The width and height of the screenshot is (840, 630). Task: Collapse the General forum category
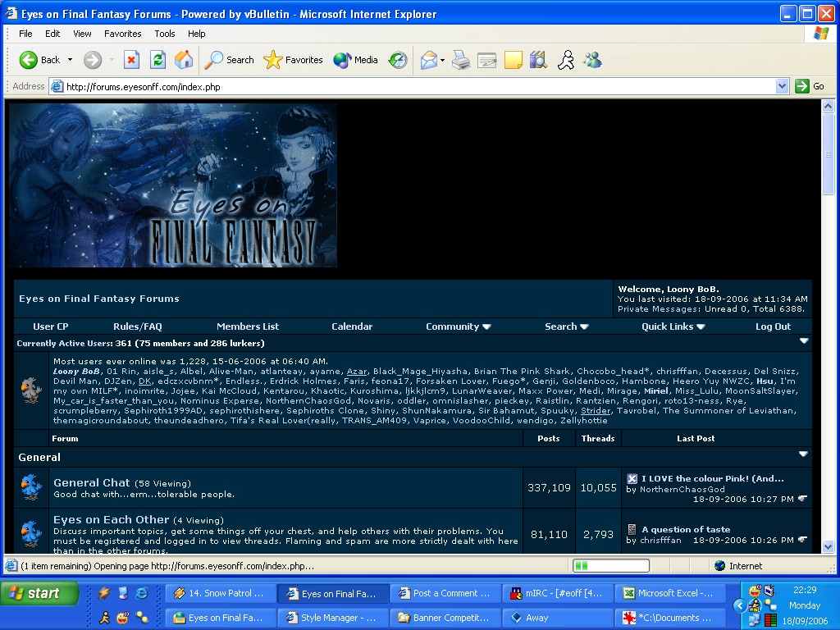click(x=804, y=454)
